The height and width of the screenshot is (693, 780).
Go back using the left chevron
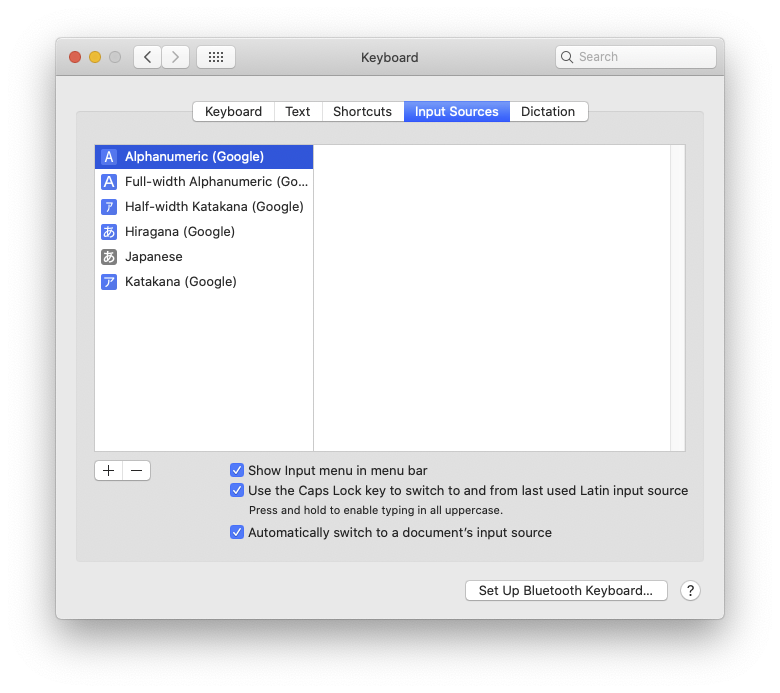tap(148, 57)
